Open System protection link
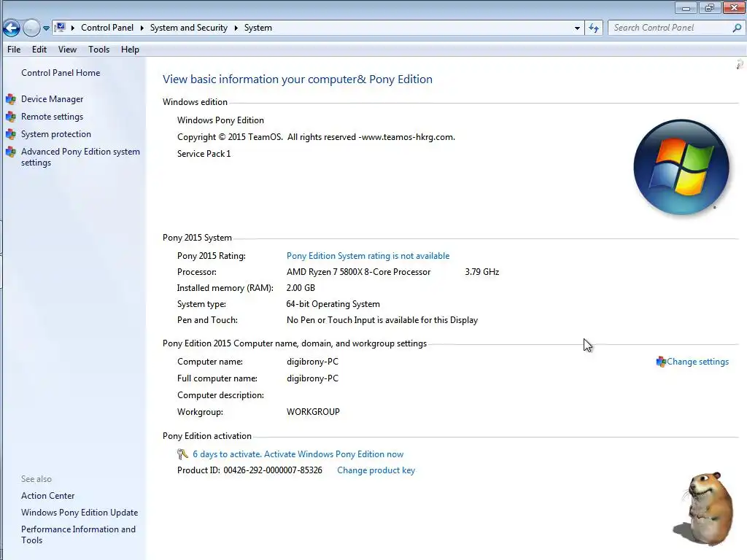The height and width of the screenshot is (560, 747). pos(55,134)
